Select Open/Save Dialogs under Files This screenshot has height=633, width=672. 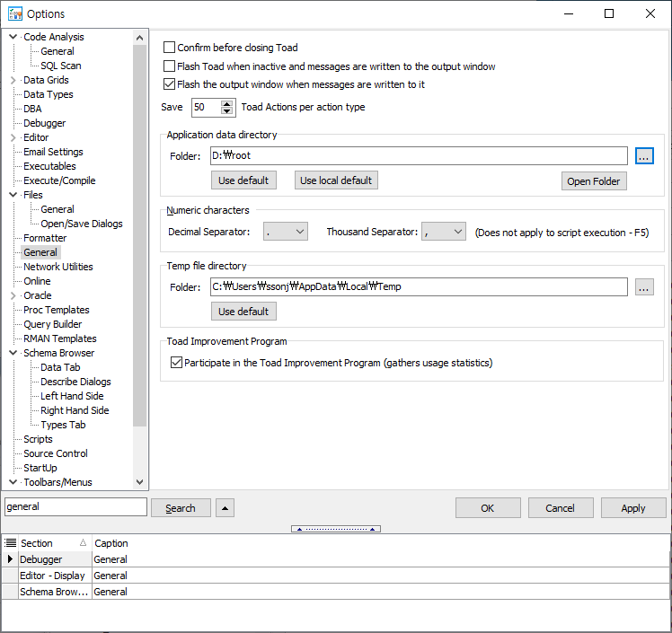point(82,224)
